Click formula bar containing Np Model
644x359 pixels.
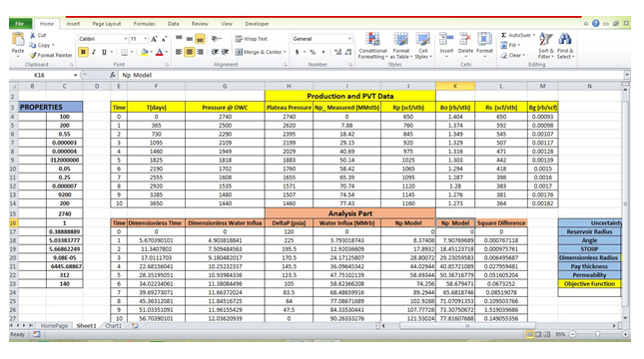[x=371, y=75]
